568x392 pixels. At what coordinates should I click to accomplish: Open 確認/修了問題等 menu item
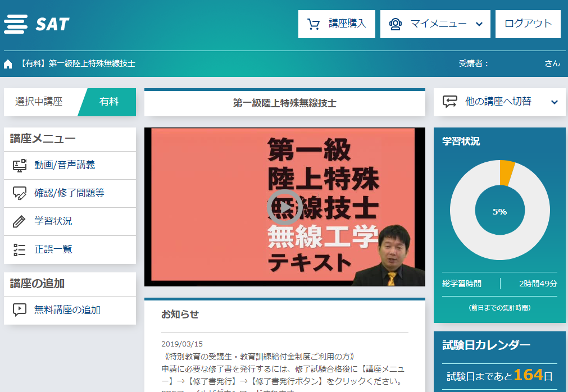[x=70, y=193]
